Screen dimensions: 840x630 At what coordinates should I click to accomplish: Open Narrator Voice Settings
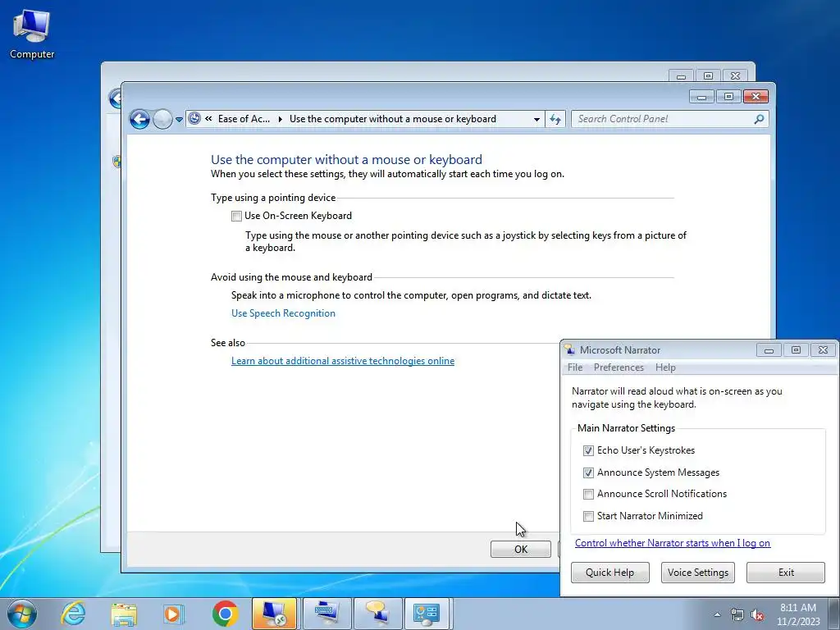click(697, 572)
